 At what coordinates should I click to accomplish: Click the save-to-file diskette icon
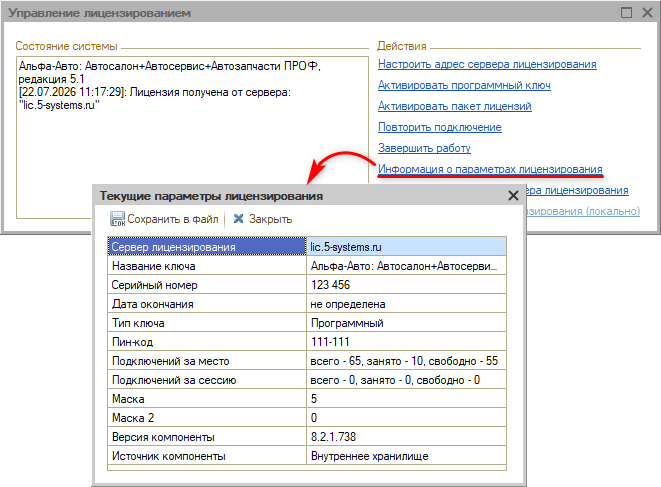(117, 219)
